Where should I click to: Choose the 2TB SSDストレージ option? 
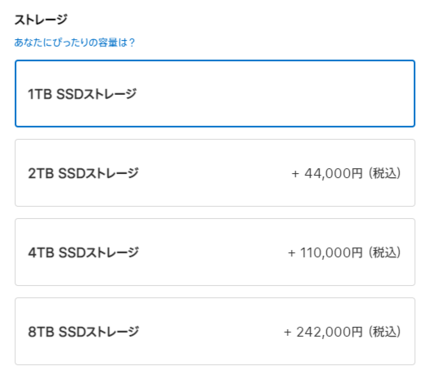point(215,173)
